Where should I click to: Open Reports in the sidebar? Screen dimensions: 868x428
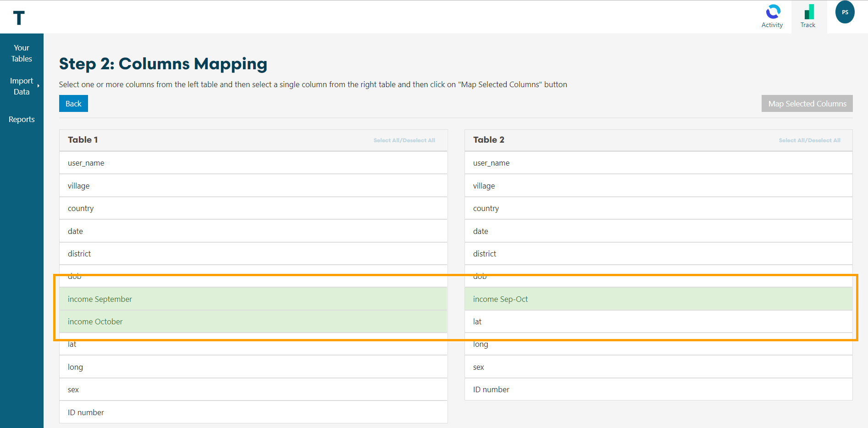pos(22,119)
